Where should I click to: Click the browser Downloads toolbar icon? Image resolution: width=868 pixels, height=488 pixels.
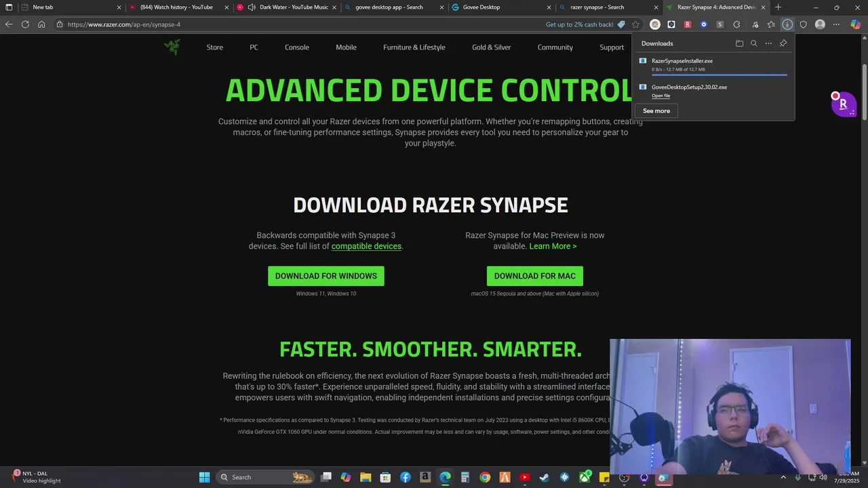pos(787,24)
